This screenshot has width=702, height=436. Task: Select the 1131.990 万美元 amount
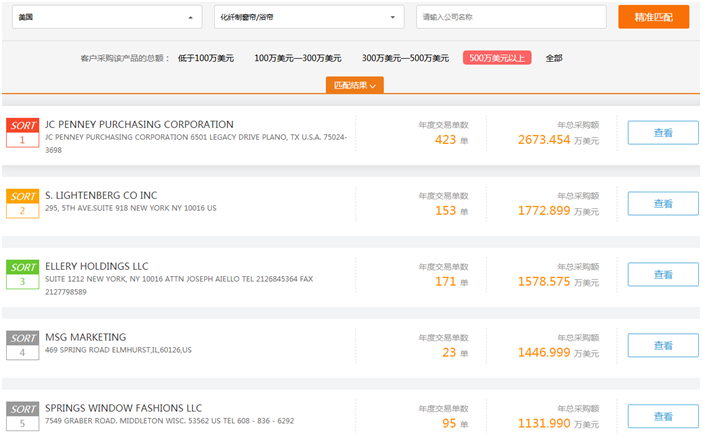[558, 423]
